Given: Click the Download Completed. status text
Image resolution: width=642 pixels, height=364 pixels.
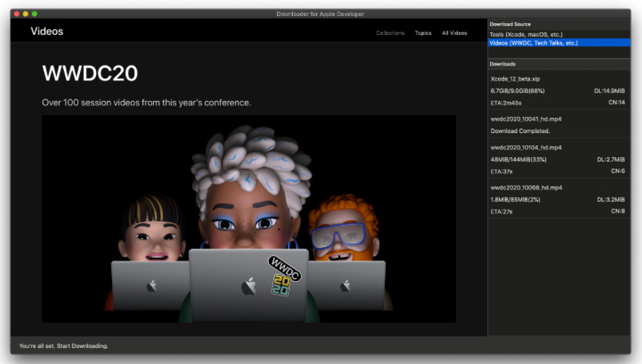Looking at the screenshot, I should click(x=520, y=131).
